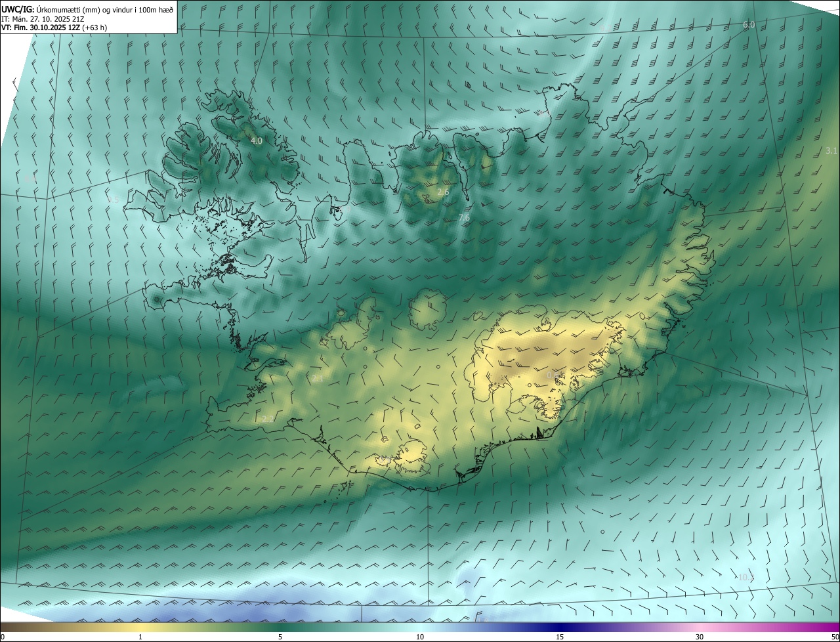Click the 'IT: Mán. 27. 10. 2025 21Z' line
The image size is (840, 642).
[x=43, y=19]
